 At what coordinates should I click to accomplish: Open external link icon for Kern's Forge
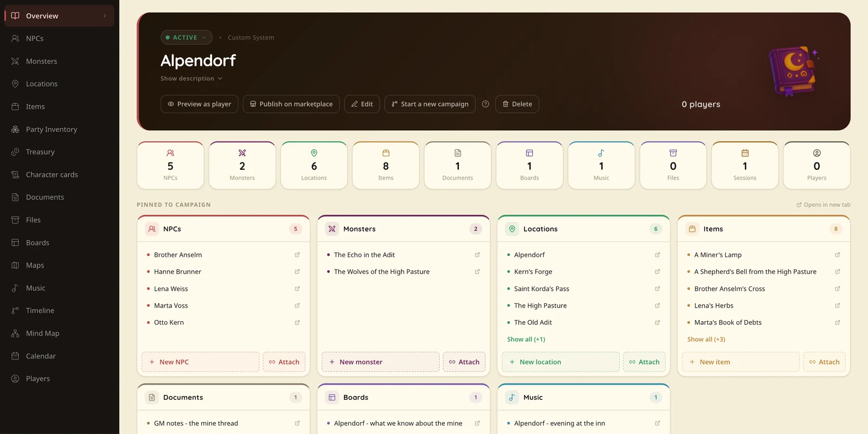658,271
